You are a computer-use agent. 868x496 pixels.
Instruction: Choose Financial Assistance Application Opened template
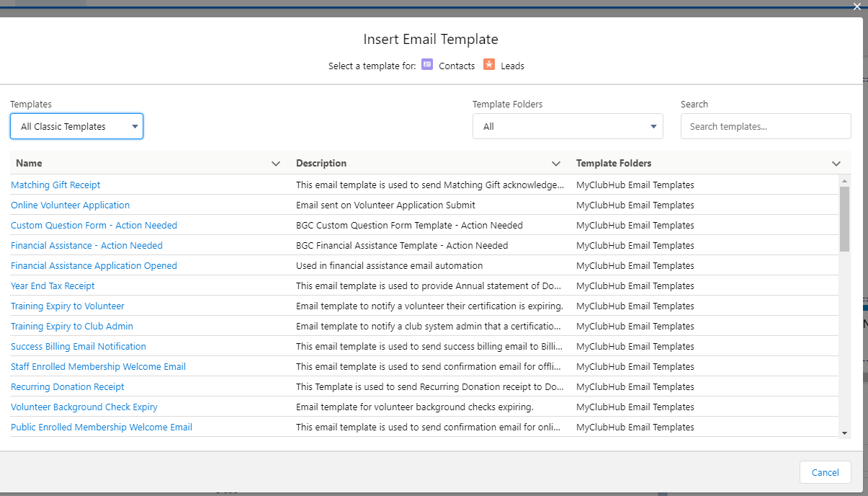94,266
